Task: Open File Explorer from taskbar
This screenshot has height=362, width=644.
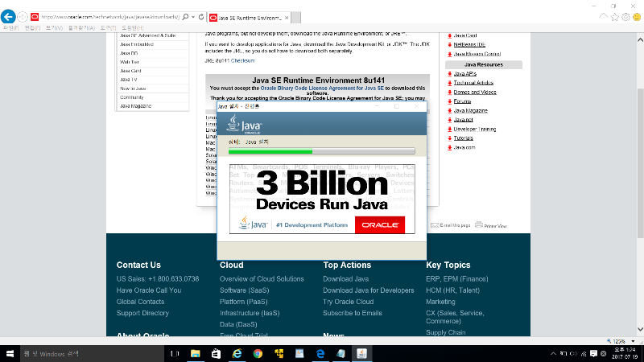Action: pyautogui.click(x=195, y=353)
